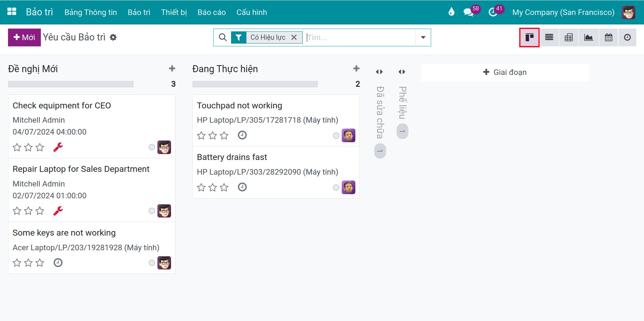Open the My Company (San Francisco) switcher
The image size is (644, 321).
[x=563, y=12]
